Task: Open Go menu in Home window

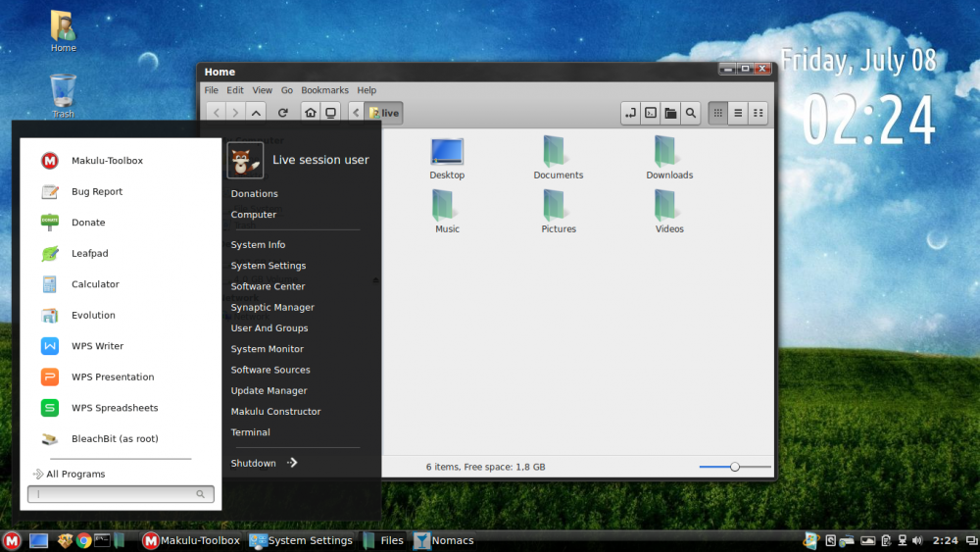Action: pyautogui.click(x=287, y=90)
